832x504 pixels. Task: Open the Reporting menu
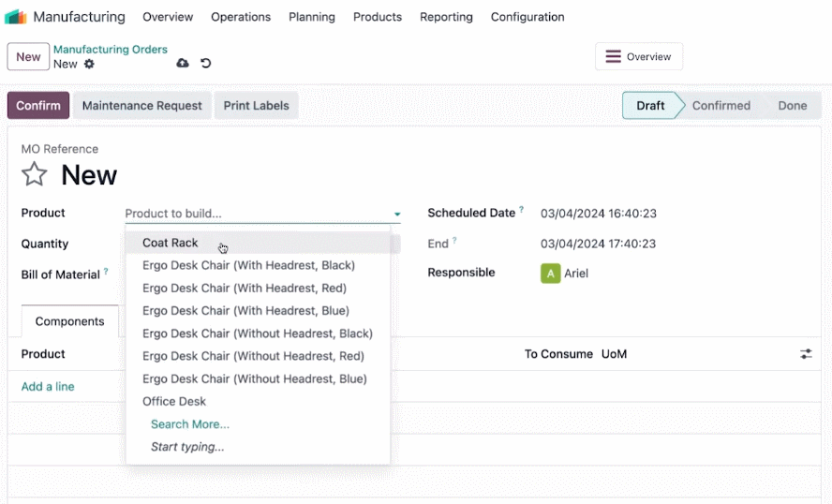point(446,17)
